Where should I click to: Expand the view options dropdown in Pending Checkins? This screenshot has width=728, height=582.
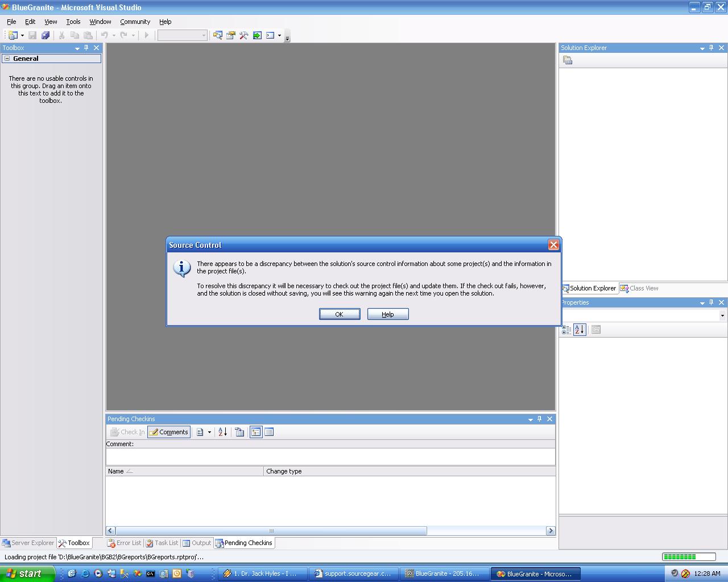[209, 432]
